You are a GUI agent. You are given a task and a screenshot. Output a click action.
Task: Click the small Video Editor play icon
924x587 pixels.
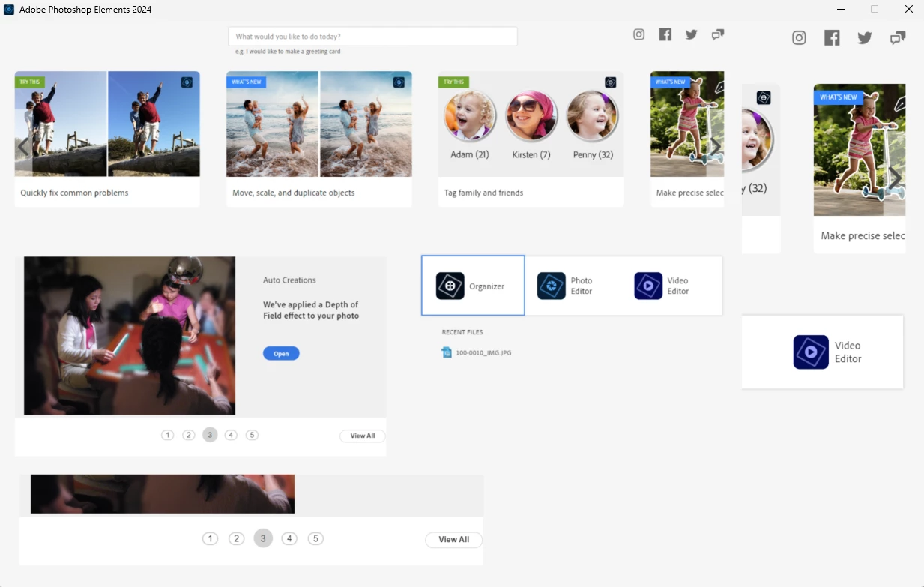coord(648,286)
